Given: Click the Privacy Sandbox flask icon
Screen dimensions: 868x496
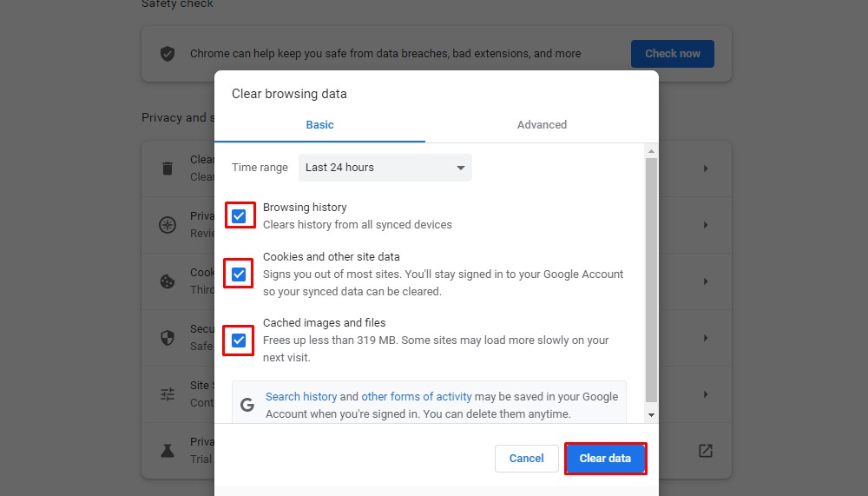Looking at the screenshot, I should click(x=168, y=451).
